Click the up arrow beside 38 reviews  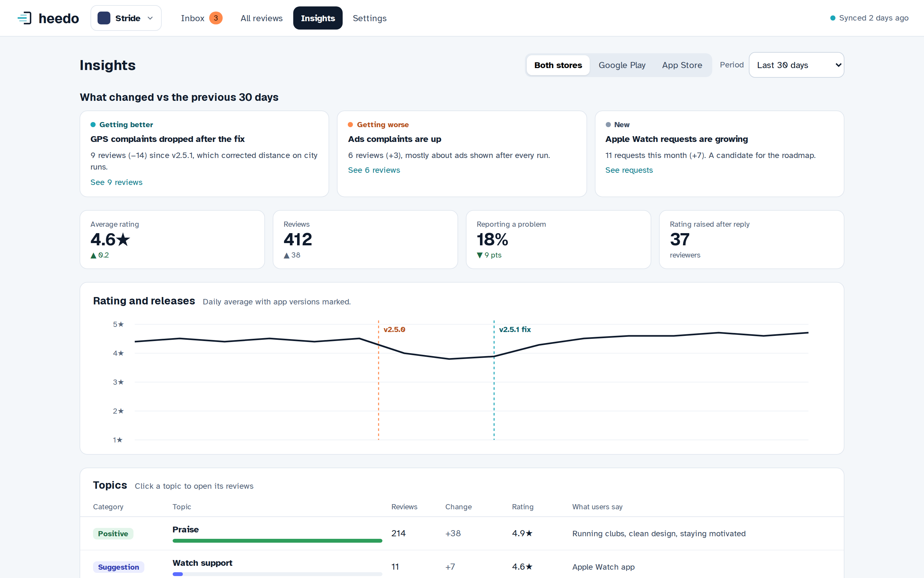tap(287, 255)
